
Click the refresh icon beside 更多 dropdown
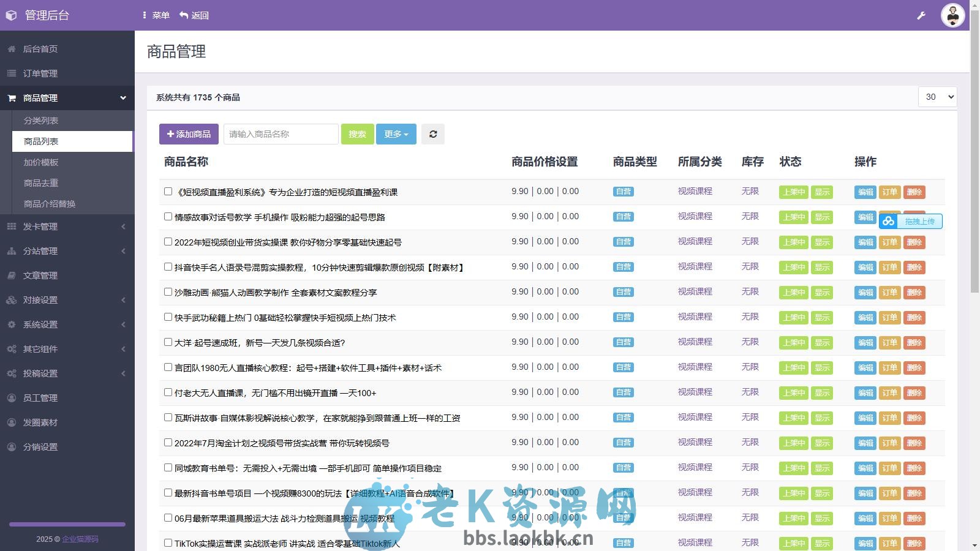pyautogui.click(x=433, y=133)
